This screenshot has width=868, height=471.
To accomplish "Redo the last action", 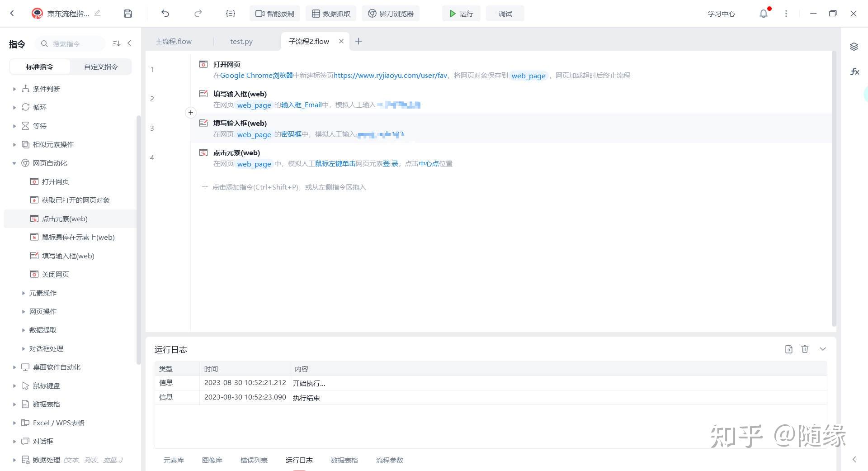I will click(x=198, y=13).
